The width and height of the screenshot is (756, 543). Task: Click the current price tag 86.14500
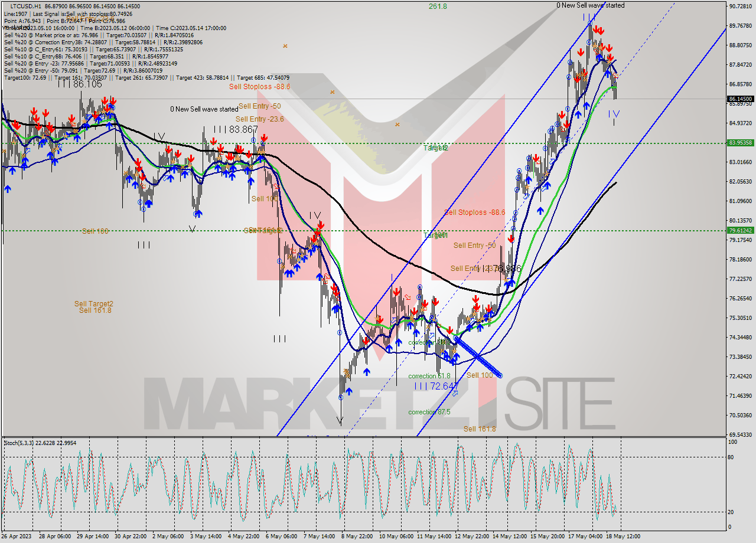[741, 99]
